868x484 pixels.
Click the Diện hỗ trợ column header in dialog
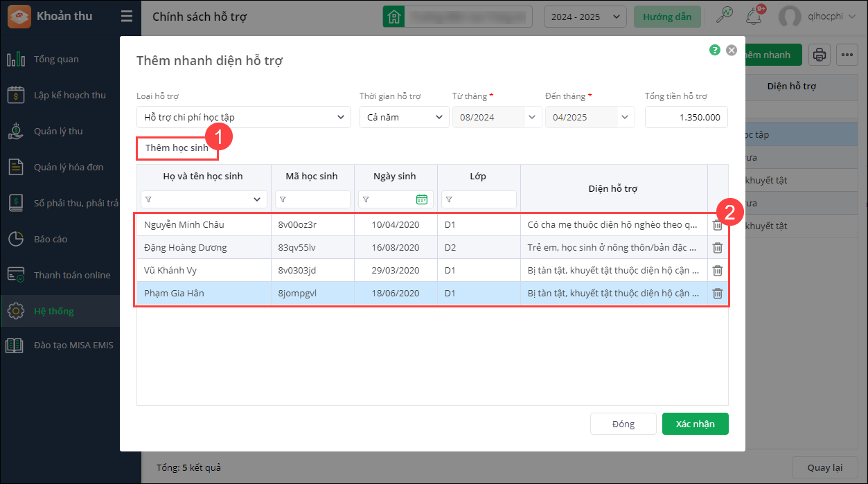tap(613, 188)
